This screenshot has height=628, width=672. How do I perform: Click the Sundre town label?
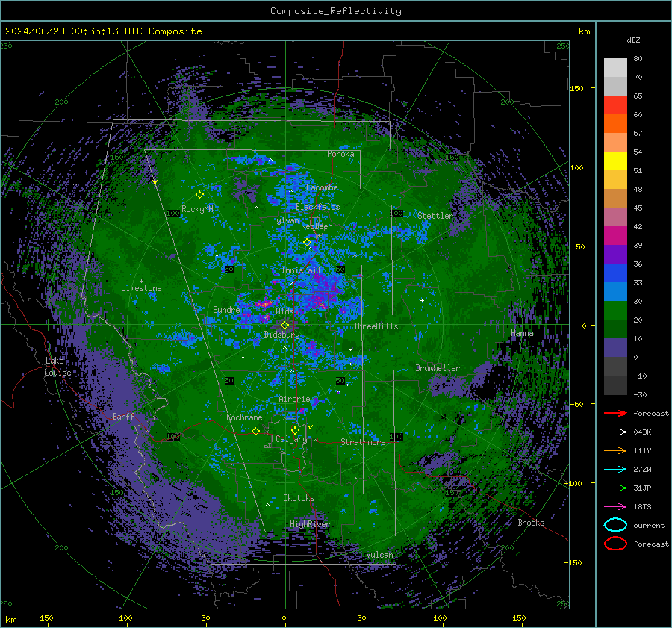226,309
